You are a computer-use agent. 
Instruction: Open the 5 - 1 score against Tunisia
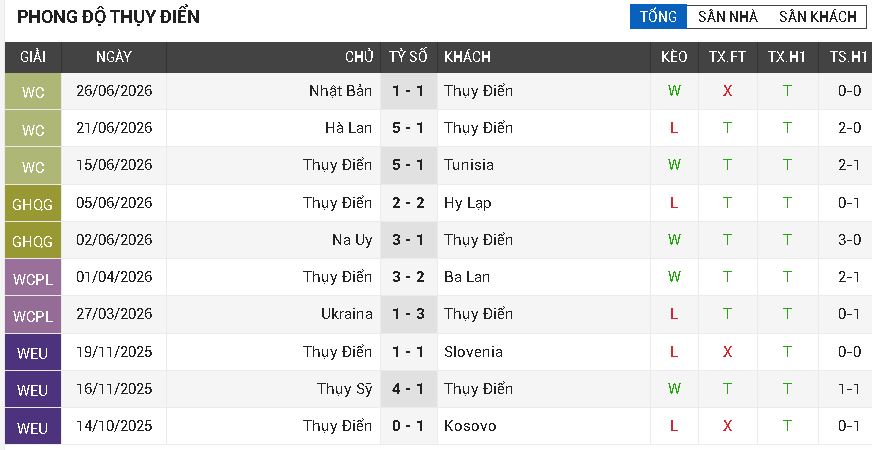408,165
